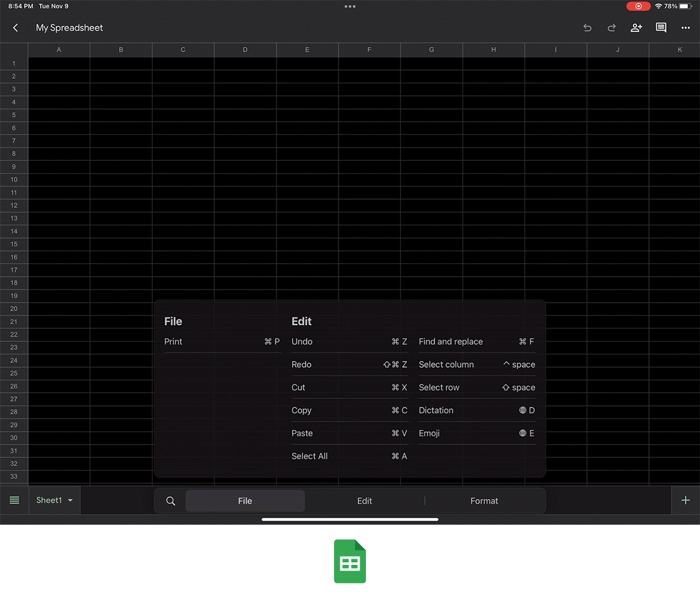Switch to the Edit shortcut group
The image size is (700, 598).
tap(365, 501)
